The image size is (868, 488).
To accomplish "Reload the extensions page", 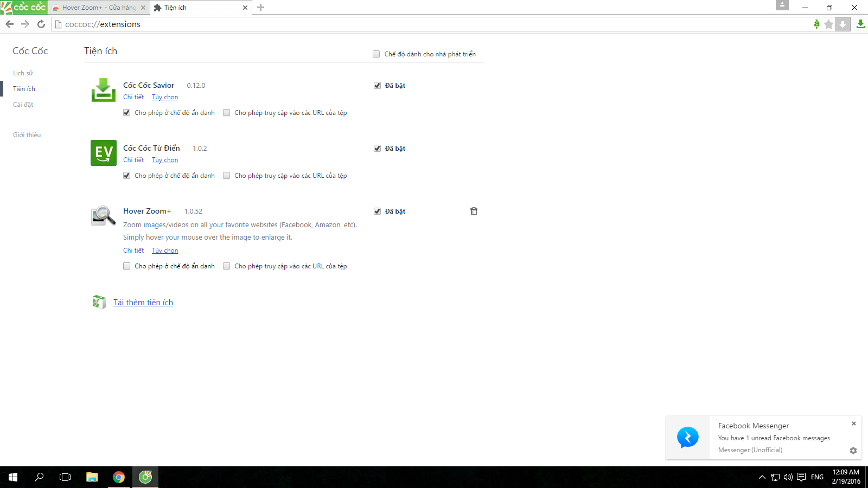I will tap(41, 24).
